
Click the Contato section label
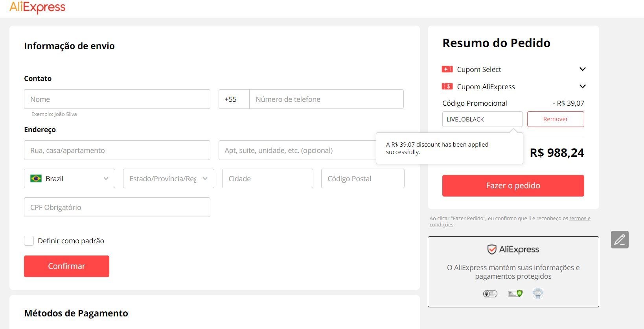tap(38, 79)
